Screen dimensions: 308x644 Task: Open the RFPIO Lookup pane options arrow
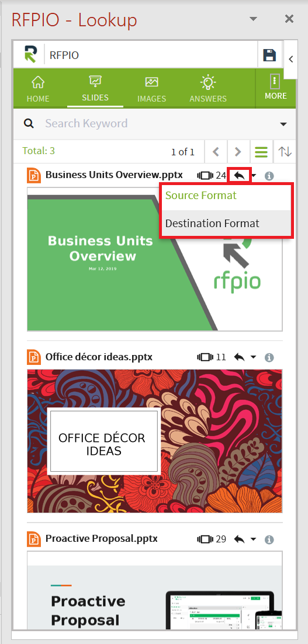(253, 19)
